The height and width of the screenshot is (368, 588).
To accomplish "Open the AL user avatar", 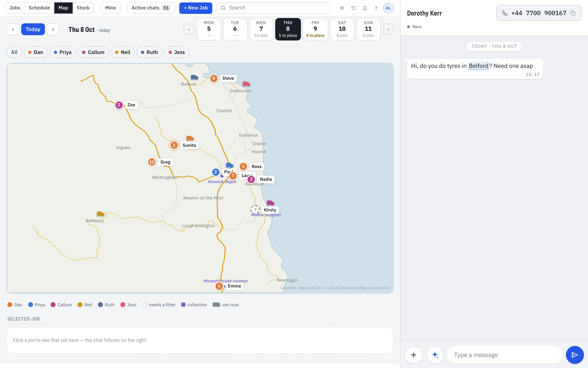I will [388, 8].
